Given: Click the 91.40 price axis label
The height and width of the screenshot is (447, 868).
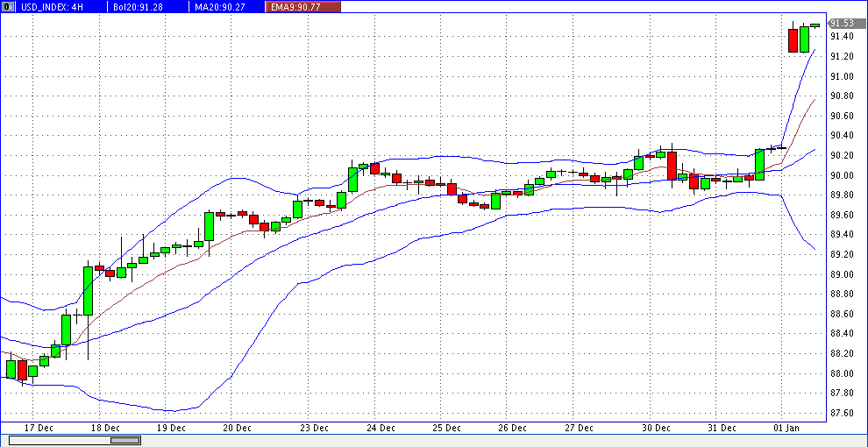Looking at the screenshot, I should tap(843, 37).
